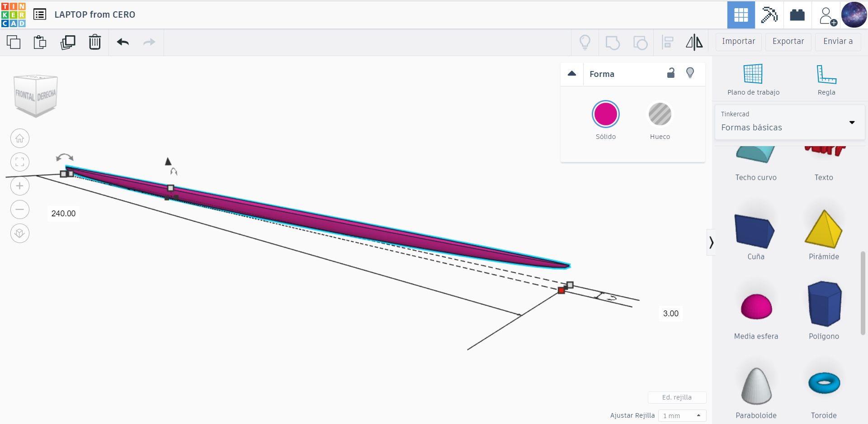Image resolution: width=868 pixels, height=424 pixels.
Task: Choose the Hueco striped swatch
Action: coord(660,114)
